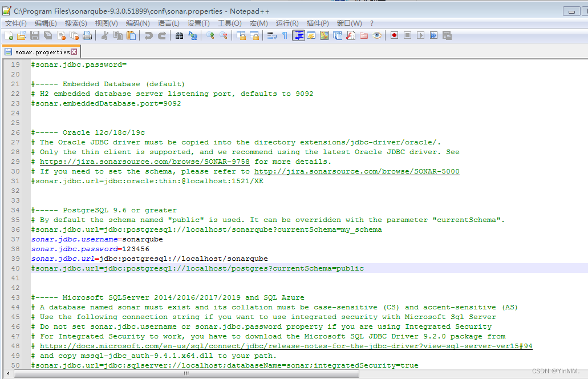Start macro recording with the red record icon
588x379 pixels.
(394, 35)
